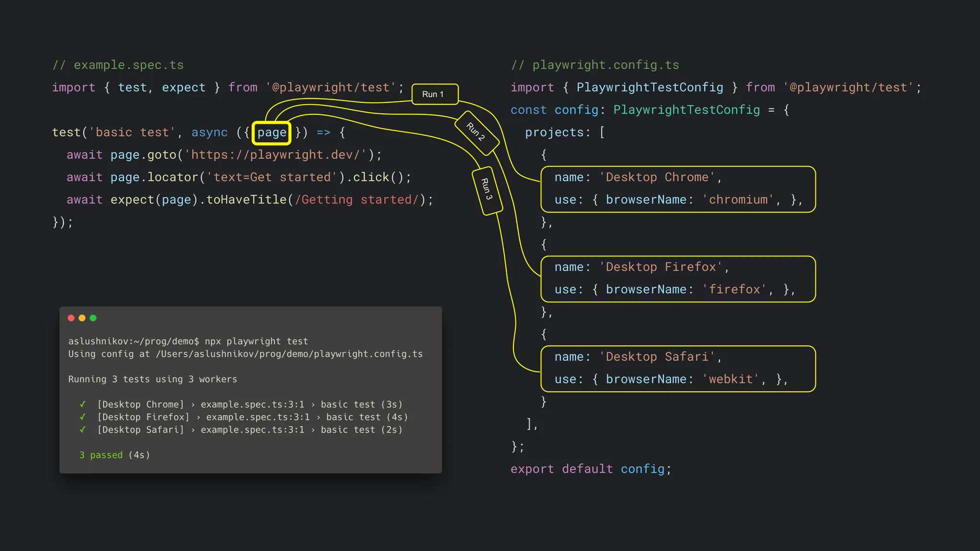The image size is (980, 551).
Task: Click the green checkmark beside Desktop Chrome result
Action: point(83,404)
